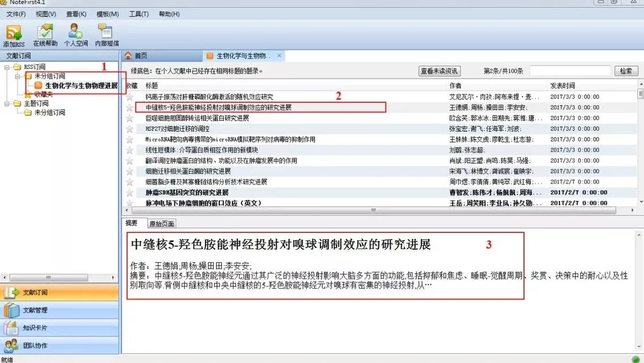Star the 中缝核5-羟色胺能神经投射 article
This screenshot has height=363, width=644.
point(130,108)
